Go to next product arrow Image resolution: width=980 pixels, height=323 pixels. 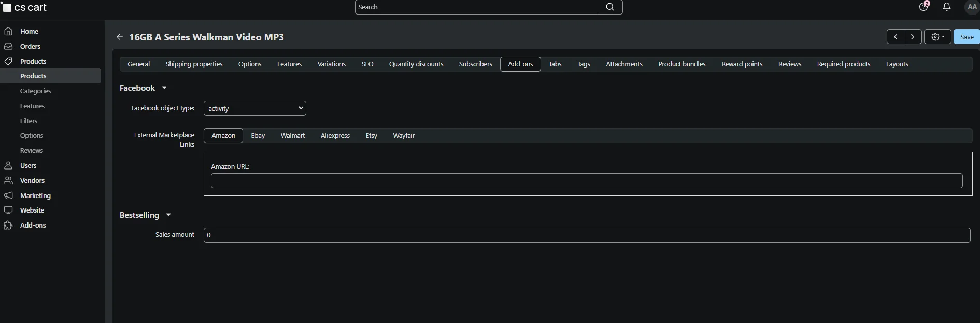pos(913,37)
